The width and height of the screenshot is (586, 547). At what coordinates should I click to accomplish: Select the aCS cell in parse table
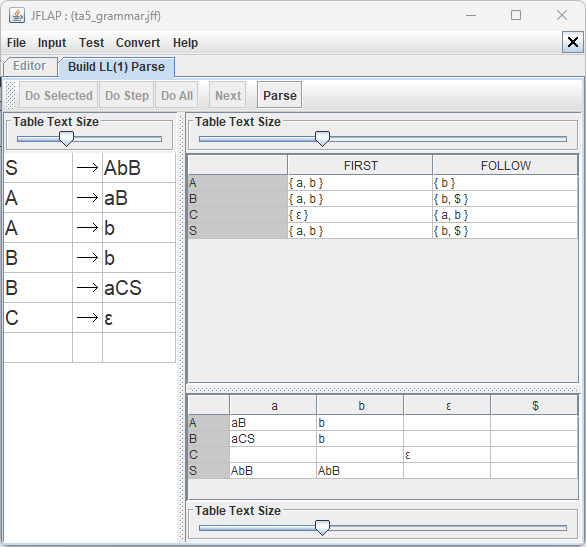273,438
